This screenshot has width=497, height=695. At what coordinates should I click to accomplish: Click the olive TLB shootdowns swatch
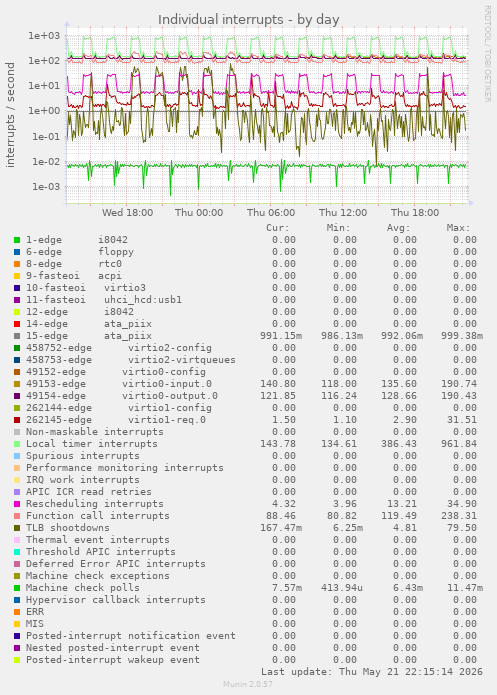click(x=17, y=528)
